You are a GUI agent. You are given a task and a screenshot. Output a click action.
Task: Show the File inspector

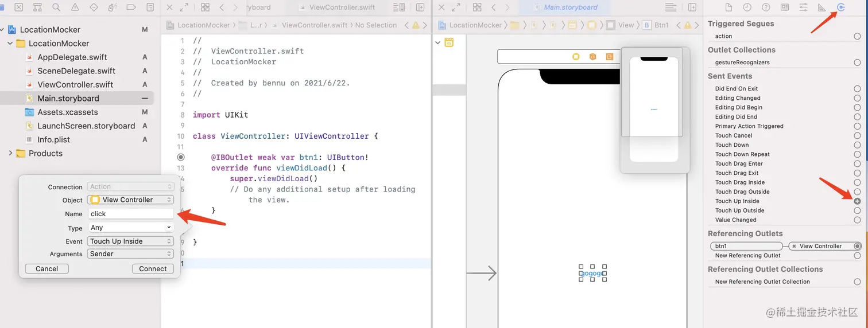(x=728, y=7)
